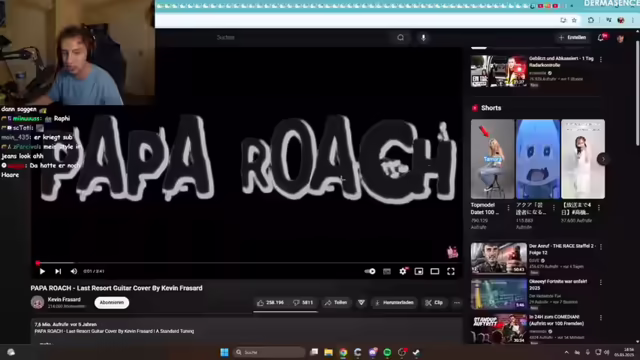
Task: Click the YouTube search field
Action: click(x=302, y=38)
